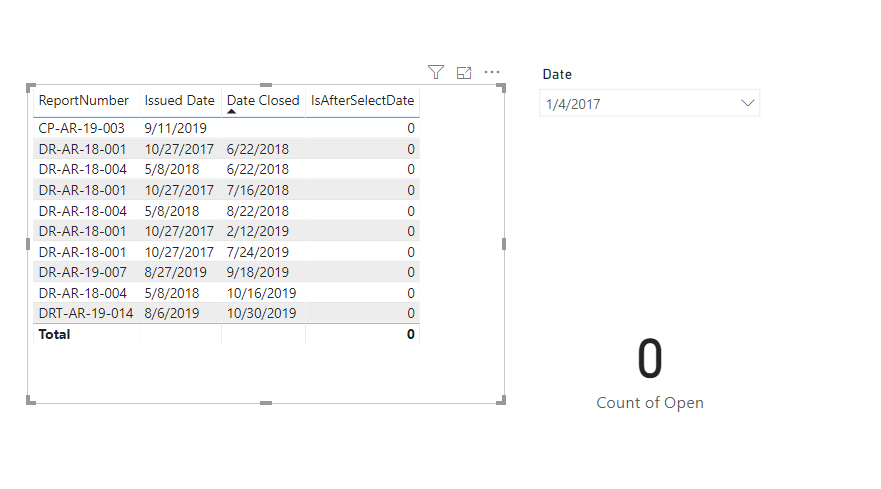
Task: Select the DRT-AR-19-014 report cell
Action: [86, 313]
